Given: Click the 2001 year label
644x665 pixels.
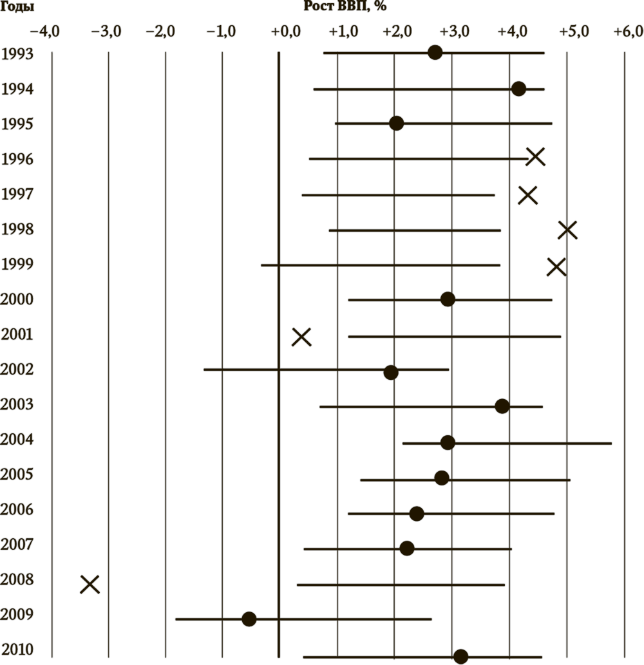Looking at the screenshot, I should tap(17, 334).
